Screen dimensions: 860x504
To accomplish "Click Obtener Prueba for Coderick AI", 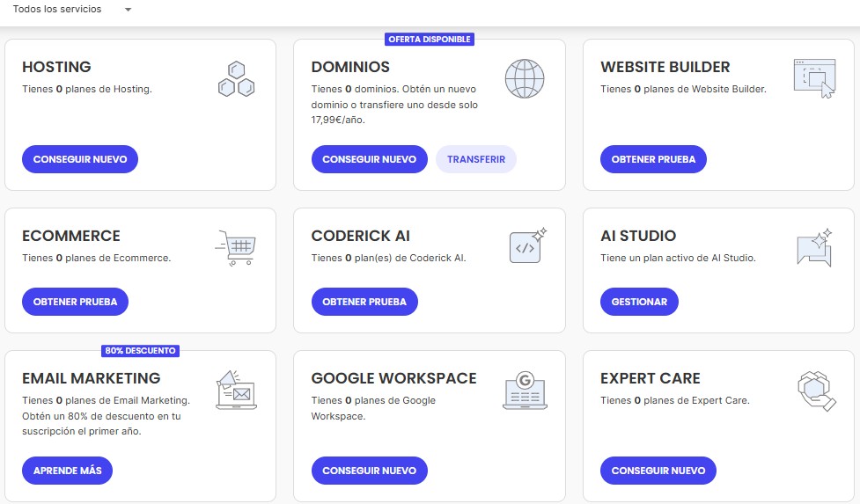I will point(364,302).
